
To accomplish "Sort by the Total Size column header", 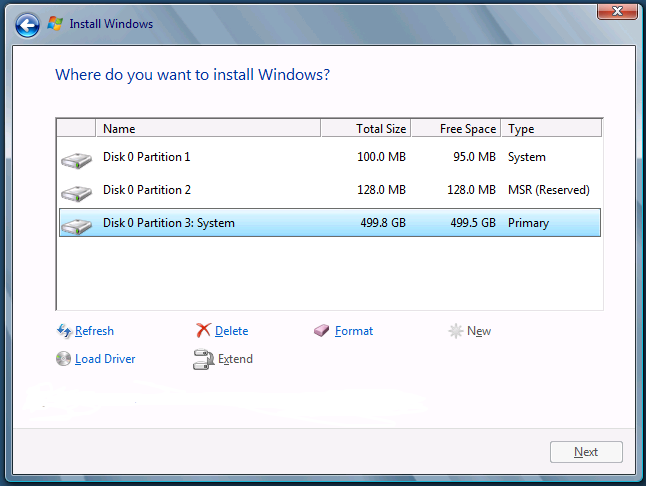I will (364, 129).
